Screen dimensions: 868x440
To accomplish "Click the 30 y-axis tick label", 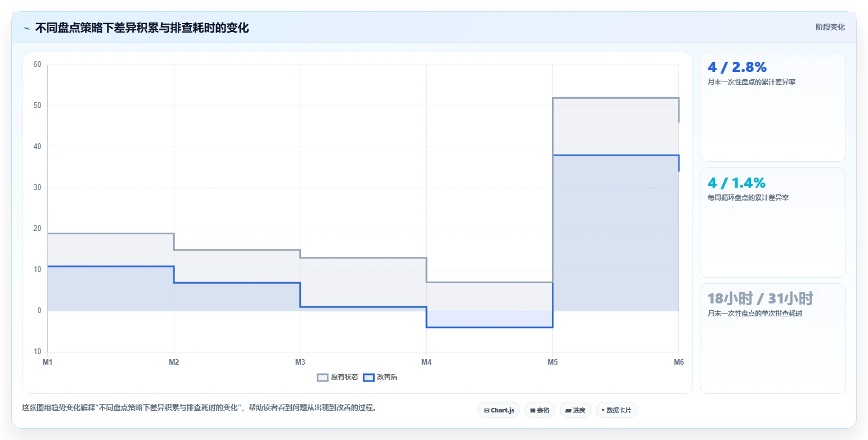I will [x=37, y=188].
